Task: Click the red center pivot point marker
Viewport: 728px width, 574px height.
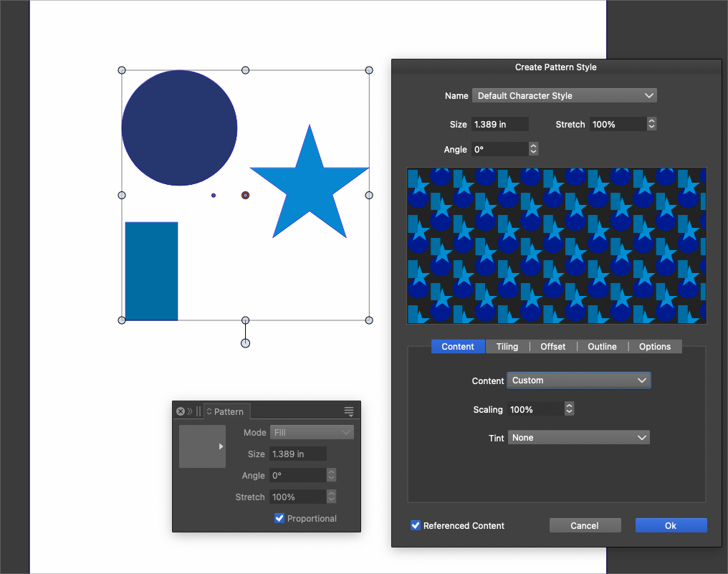Action: coord(245,195)
